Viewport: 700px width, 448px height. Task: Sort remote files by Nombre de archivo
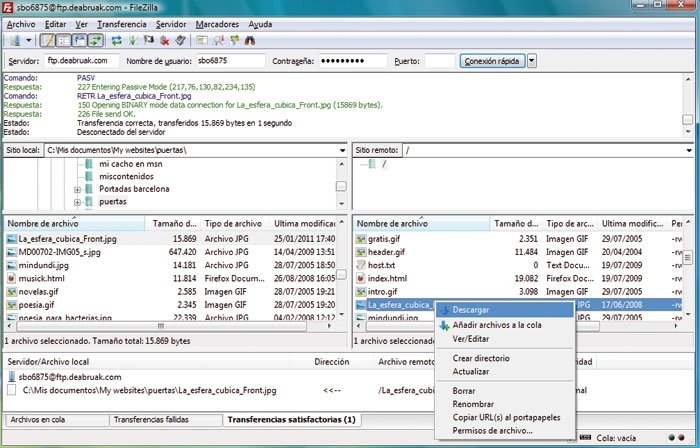pyautogui.click(x=421, y=223)
